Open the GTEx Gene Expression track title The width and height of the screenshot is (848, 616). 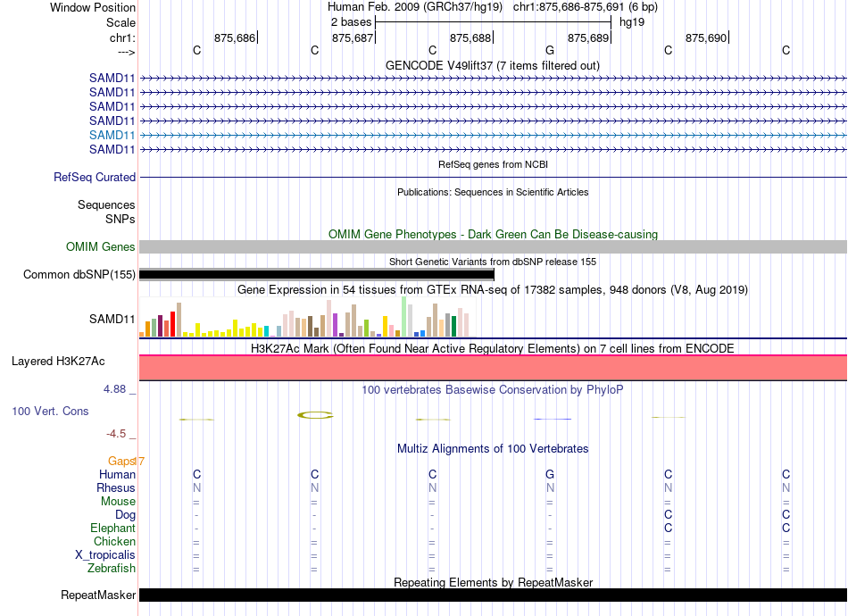click(x=493, y=290)
